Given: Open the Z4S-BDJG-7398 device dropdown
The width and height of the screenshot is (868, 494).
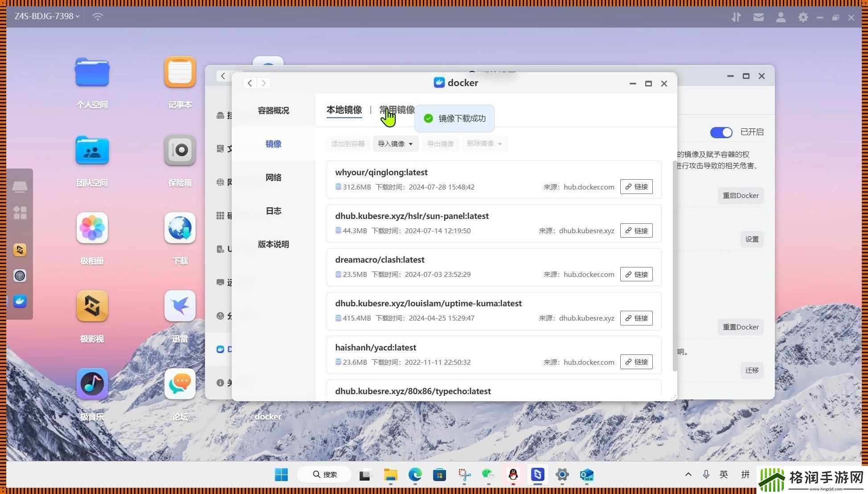Looking at the screenshot, I should point(47,16).
